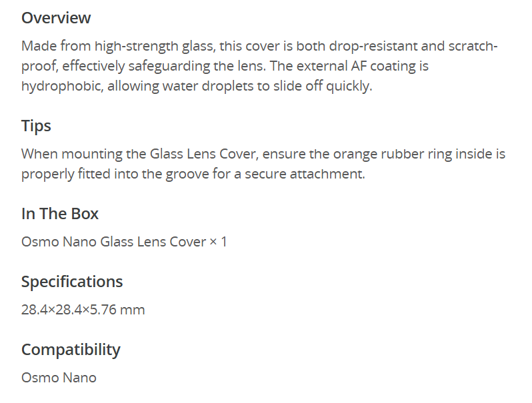Image resolution: width=532 pixels, height=403 pixels.
Task: Click the Compatibility heading
Action: 71,350
